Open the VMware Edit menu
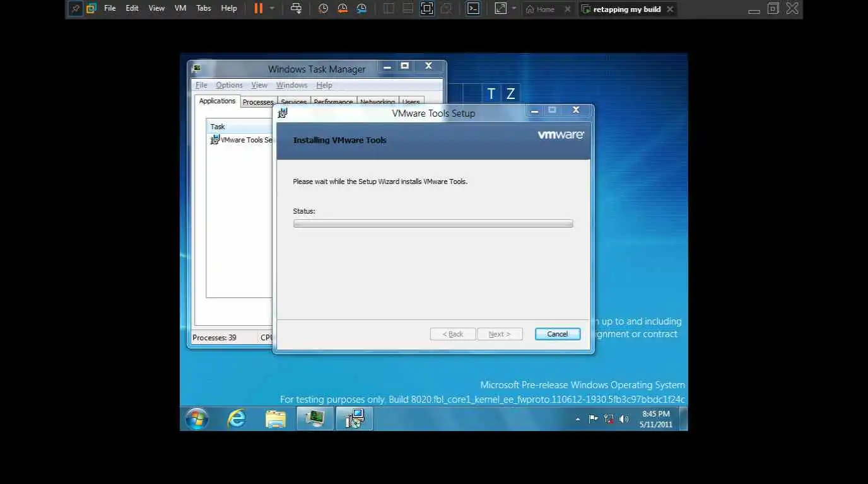This screenshot has width=868, height=484. click(x=132, y=9)
